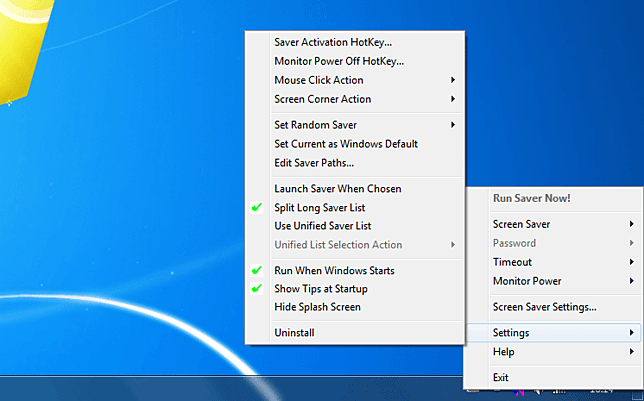Select Set Current as Windows Default
The width and height of the screenshot is (644, 401).
(x=355, y=144)
